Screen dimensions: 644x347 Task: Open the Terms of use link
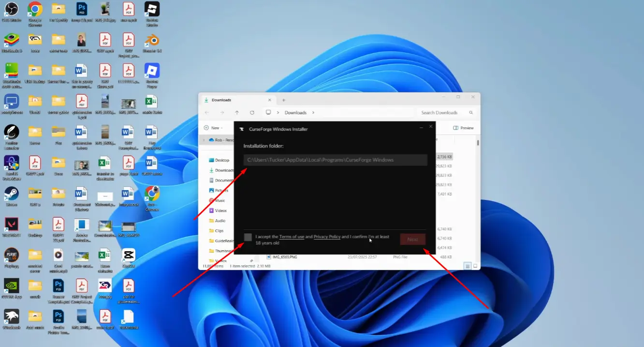coord(292,237)
